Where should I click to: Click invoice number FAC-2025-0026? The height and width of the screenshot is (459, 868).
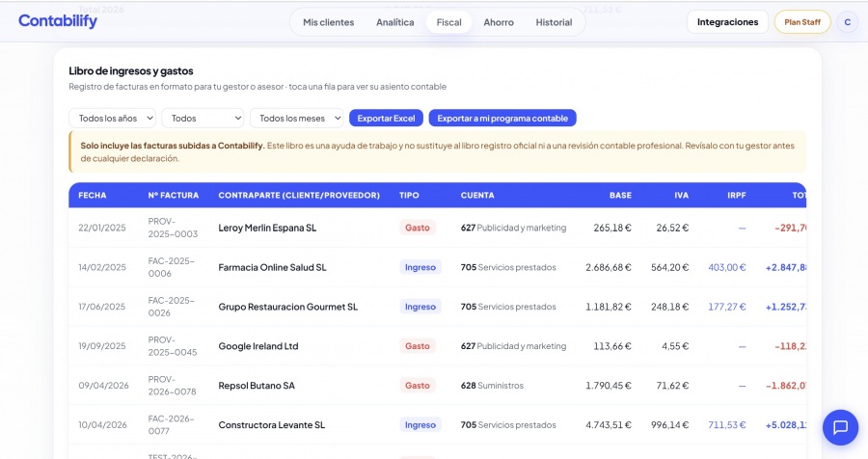pos(171,307)
